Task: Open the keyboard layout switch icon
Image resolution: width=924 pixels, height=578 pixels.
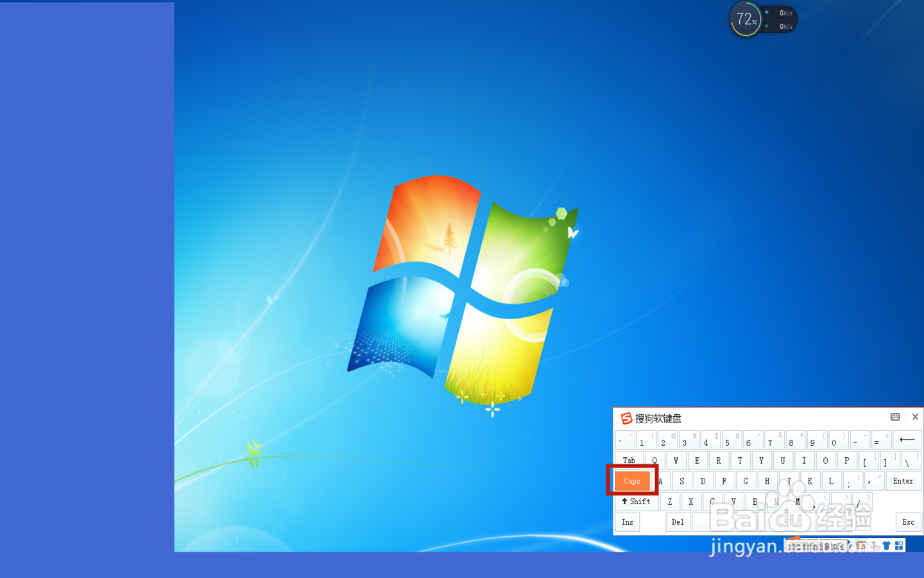Action: click(x=895, y=417)
